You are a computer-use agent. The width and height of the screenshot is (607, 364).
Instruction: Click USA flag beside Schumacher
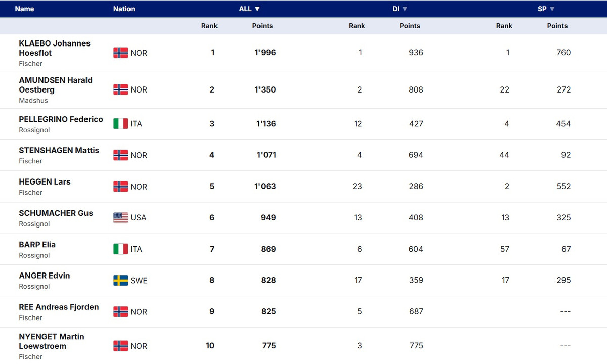120,218
